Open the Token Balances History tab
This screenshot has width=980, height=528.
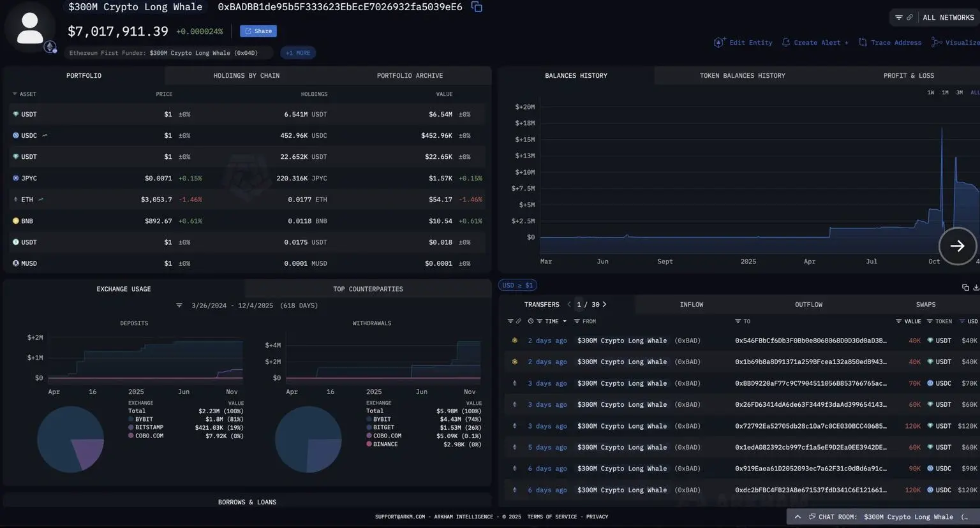point(742,76)
